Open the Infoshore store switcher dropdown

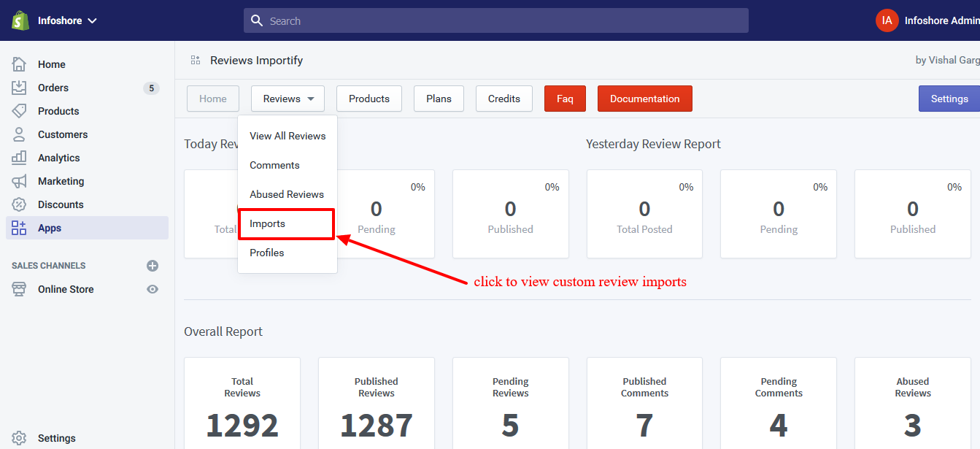pos(67,20)
